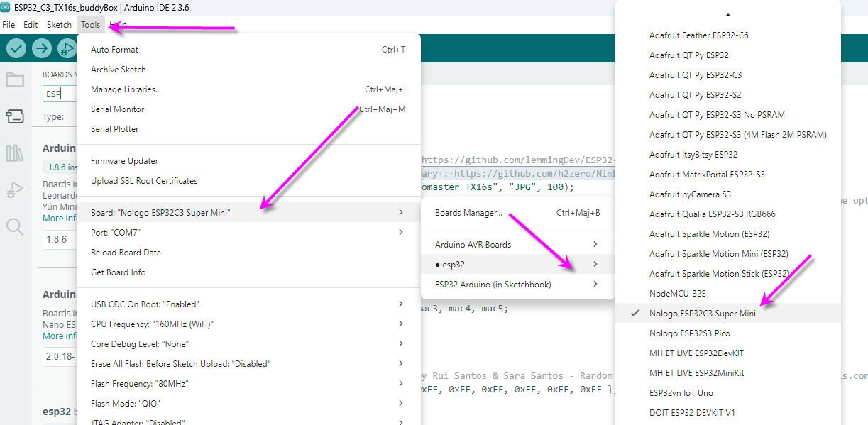Screen dimensions: 868x425
Task: Select the bulleted esp32 platform entry
Action: click(516, 264)
